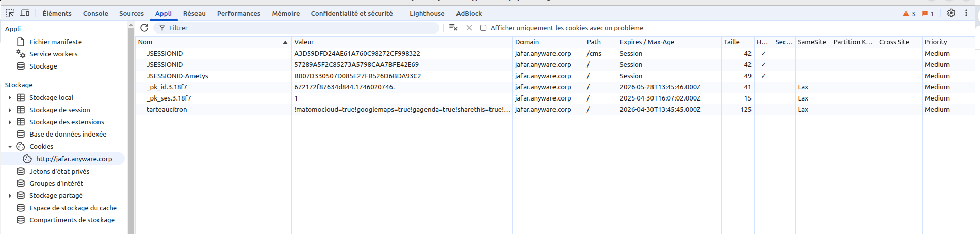The height and width of the screenshot is (234, 980).
Task: Clear all cookies with the filter-clear icon
Action: pos(453,28)
